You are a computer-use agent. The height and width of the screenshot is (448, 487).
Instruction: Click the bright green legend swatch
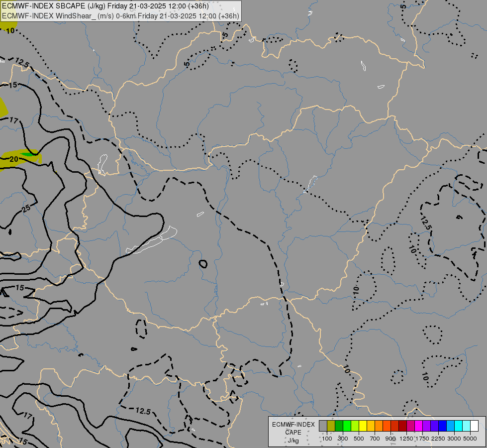tap(347, 426)
